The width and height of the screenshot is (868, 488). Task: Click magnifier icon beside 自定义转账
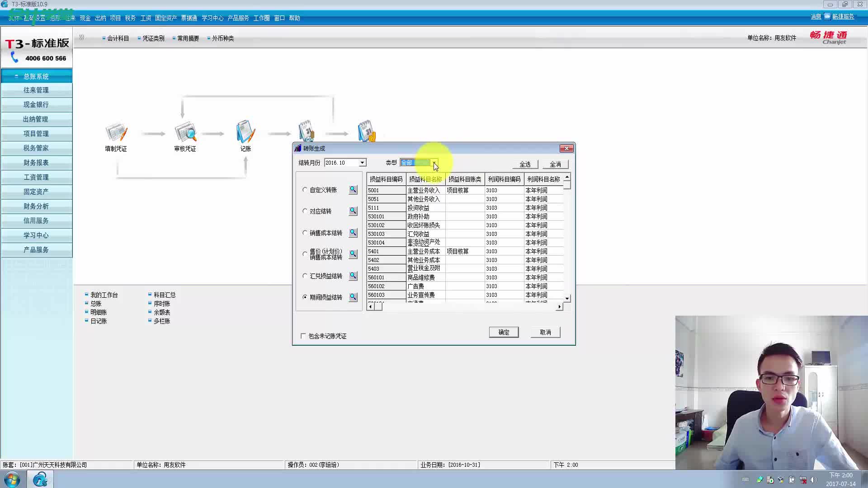pyautogui.click(x=353, y=190)
